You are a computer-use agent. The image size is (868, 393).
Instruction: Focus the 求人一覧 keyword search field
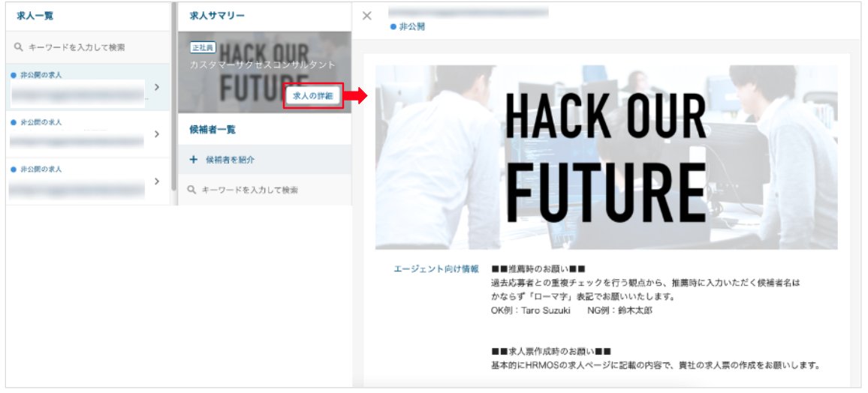point(87,47)
